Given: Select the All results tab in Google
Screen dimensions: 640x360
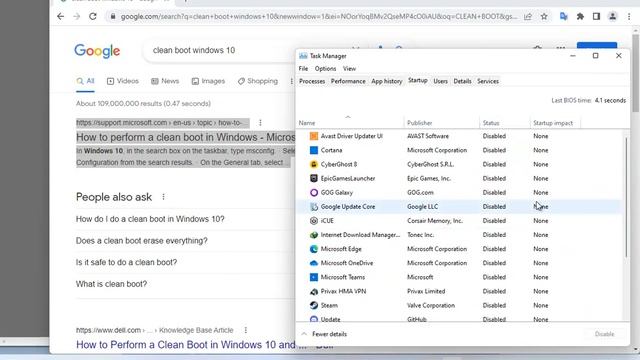Looking at the screenshot, I should [x=85, y=81].
